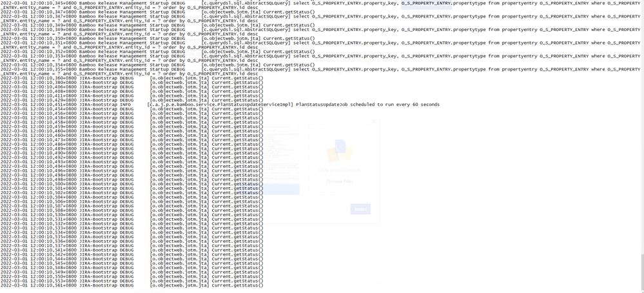Click the DEBUG line at 12:00:10,536

(x=132, y=241)
